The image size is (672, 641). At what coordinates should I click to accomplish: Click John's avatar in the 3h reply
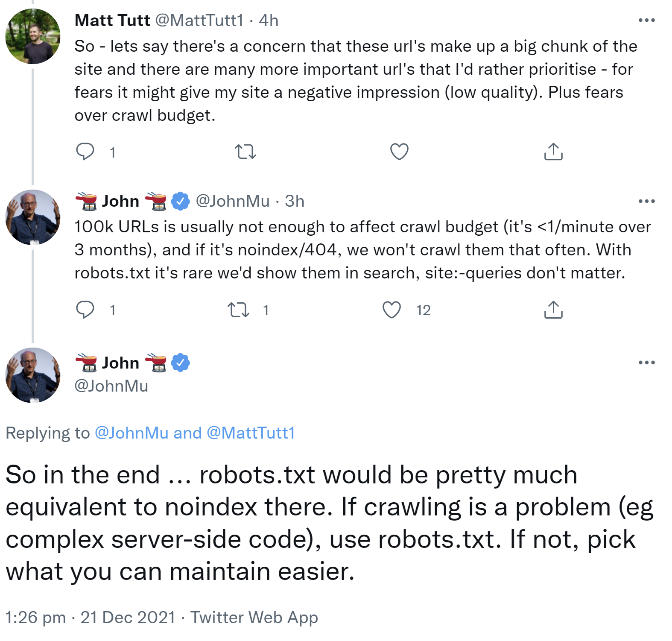pyautogui.click(x=33, y=217)
